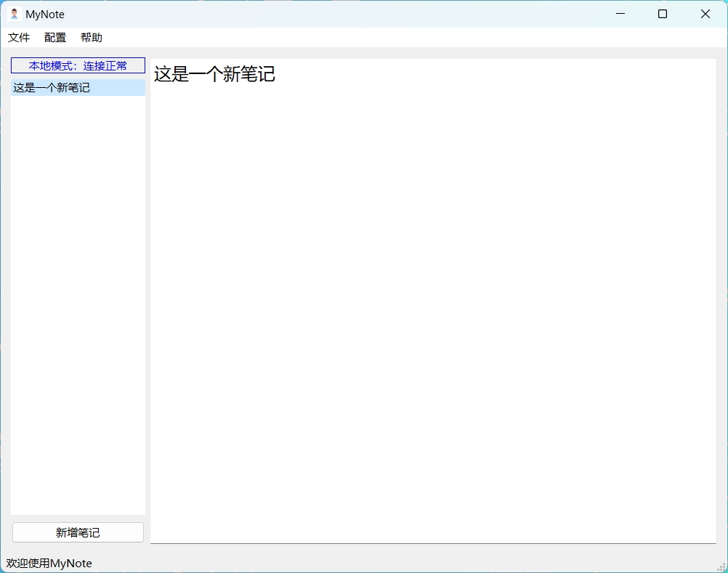Image resolution: width=728 pixels, height=573 pixels.
Task: Place cursor after 记 in the editor
Action: click(x=276, y=74)
